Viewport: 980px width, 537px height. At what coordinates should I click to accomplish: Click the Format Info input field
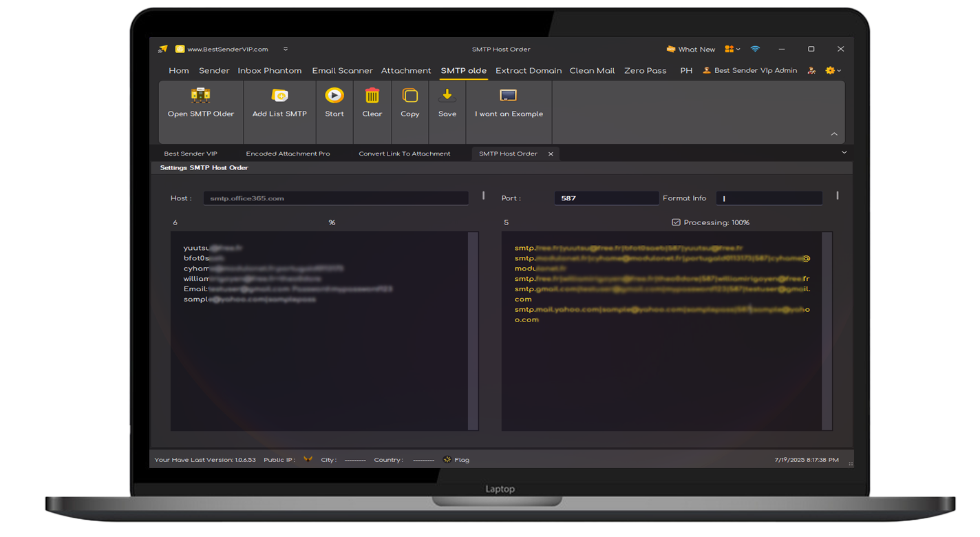click(x=769, y=198)
